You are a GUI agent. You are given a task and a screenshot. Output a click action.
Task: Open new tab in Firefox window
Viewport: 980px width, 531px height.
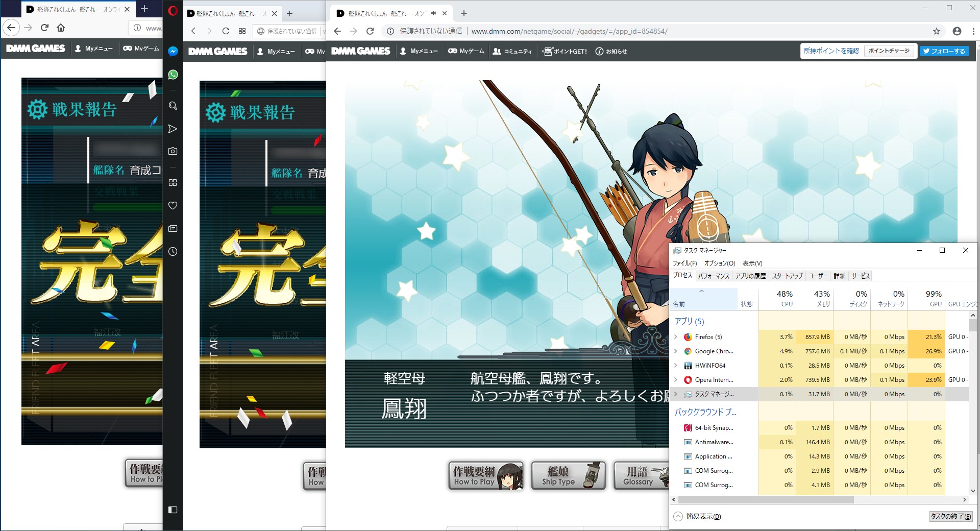(144, 9)
